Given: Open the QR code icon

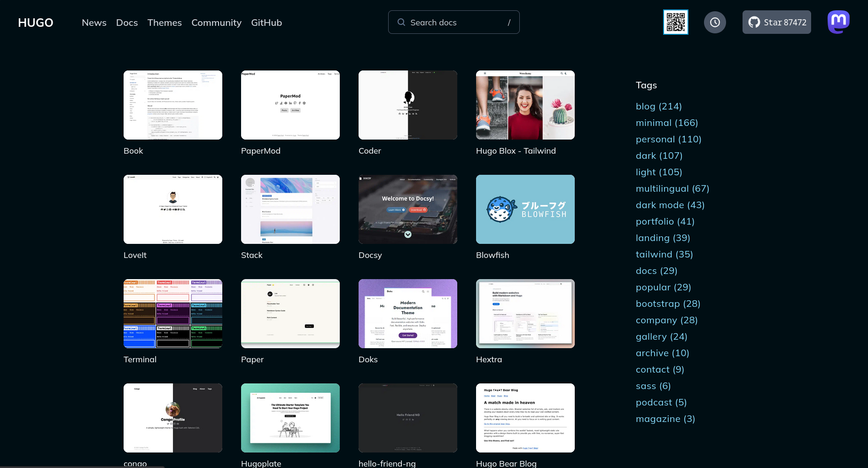Looking at the screenshot, I should 676,22.
